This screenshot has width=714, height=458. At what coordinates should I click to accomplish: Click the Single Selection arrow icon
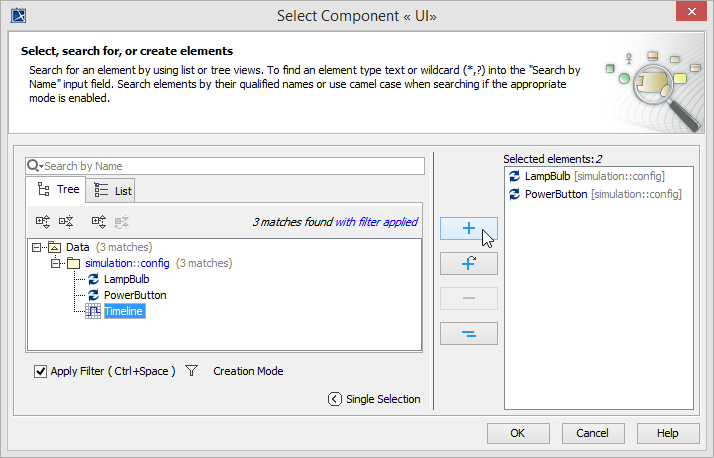334,399
